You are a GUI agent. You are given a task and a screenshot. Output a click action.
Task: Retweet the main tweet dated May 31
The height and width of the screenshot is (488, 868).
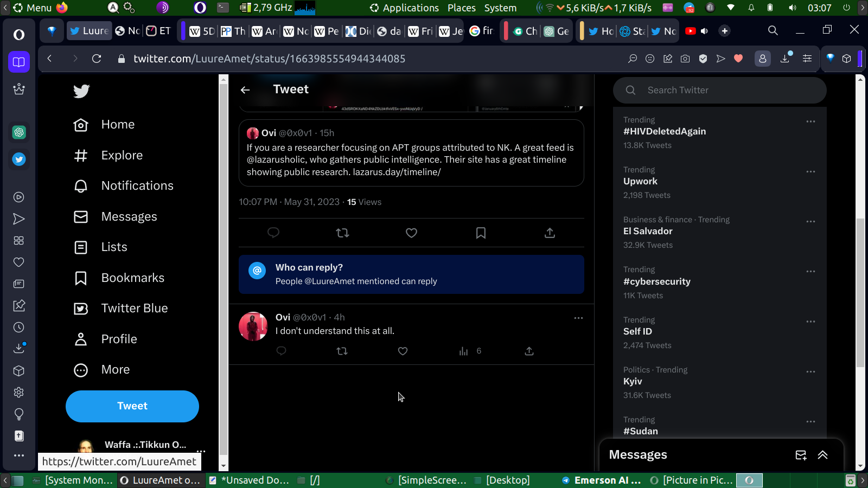pos(342,233)
